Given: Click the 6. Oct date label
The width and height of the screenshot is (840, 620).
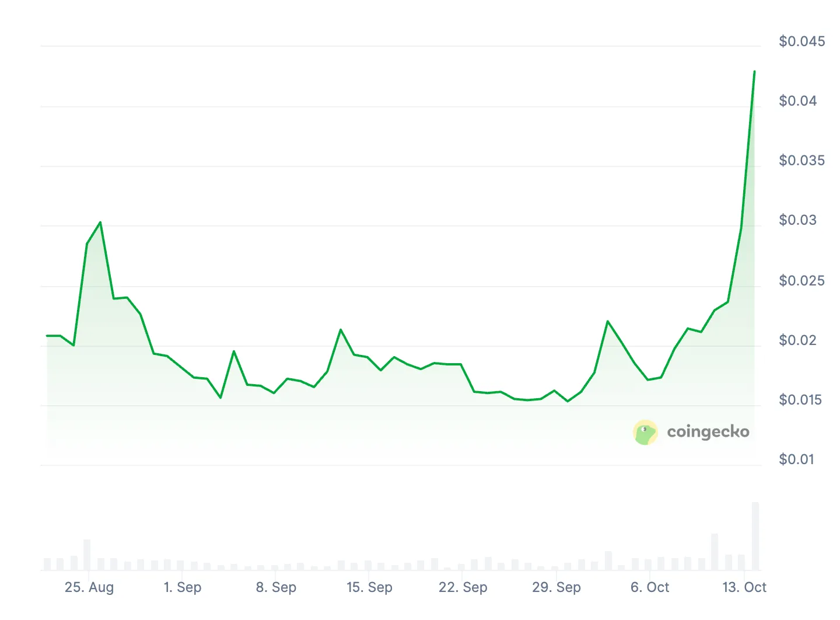Looking at the screenshot, I should click(x=650, y=587).
